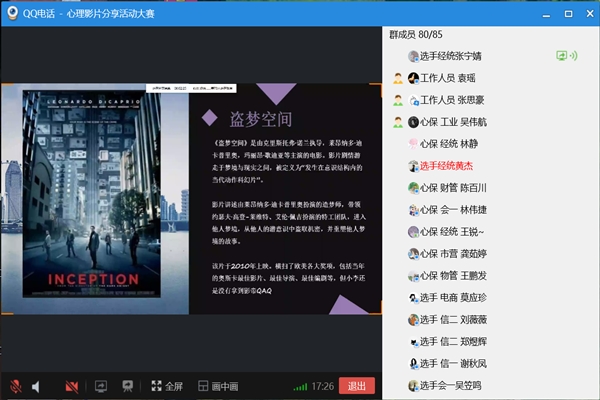The image size is (600, 400).
Task: Click the call duration 17:26
Action: point(323,386)
